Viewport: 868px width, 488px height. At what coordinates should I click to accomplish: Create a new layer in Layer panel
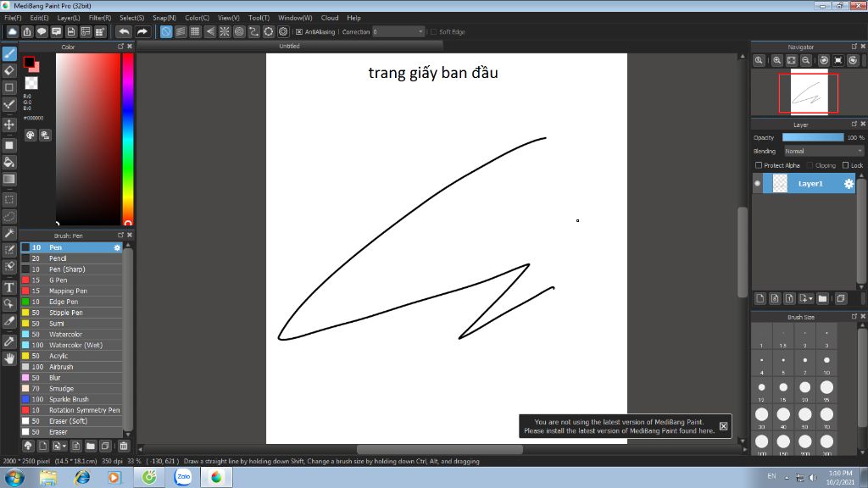point(760,299)
